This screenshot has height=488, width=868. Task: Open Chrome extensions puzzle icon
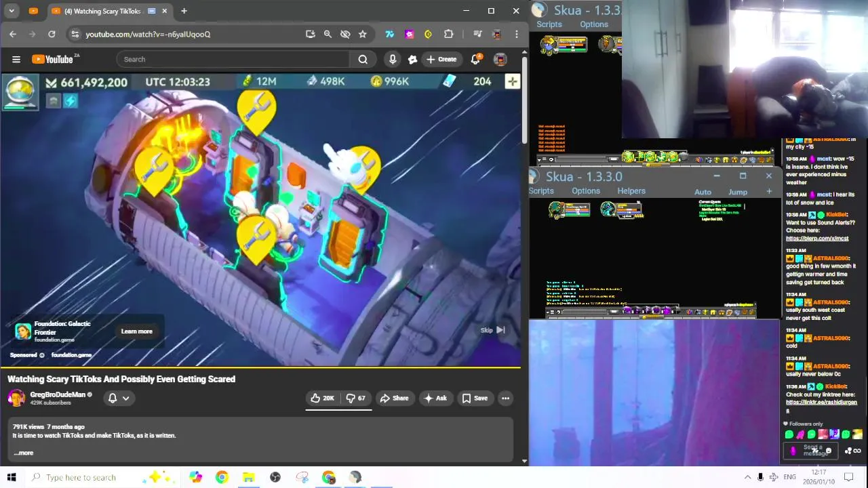pyautogui.click(x=448, y=34)
